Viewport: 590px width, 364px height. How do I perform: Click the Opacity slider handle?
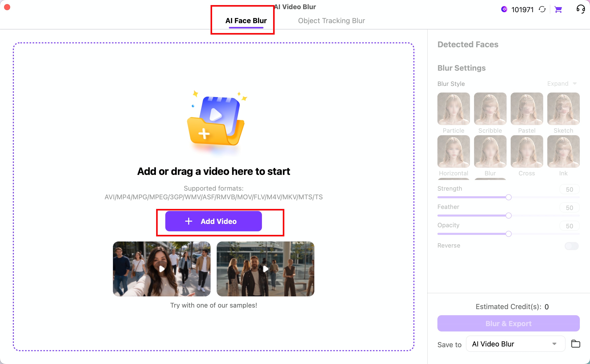click(x=508, y=234)
